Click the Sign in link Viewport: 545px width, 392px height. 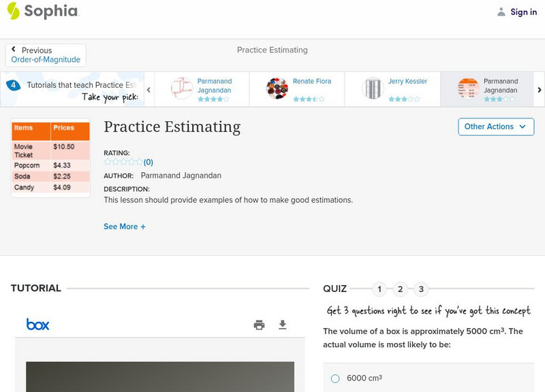tap(523, 12)
